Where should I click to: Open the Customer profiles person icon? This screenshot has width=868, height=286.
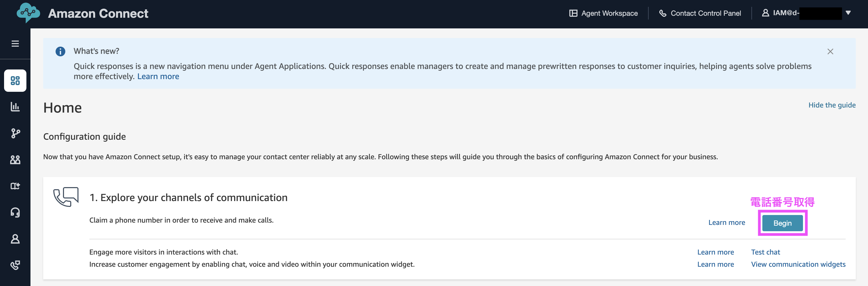pyautogui.click(x=15, y=239)
